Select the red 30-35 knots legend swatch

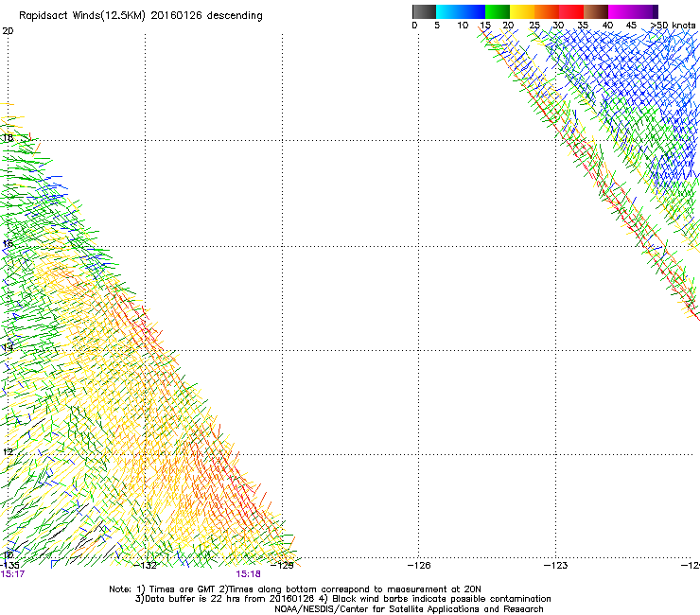coord(571,11)
